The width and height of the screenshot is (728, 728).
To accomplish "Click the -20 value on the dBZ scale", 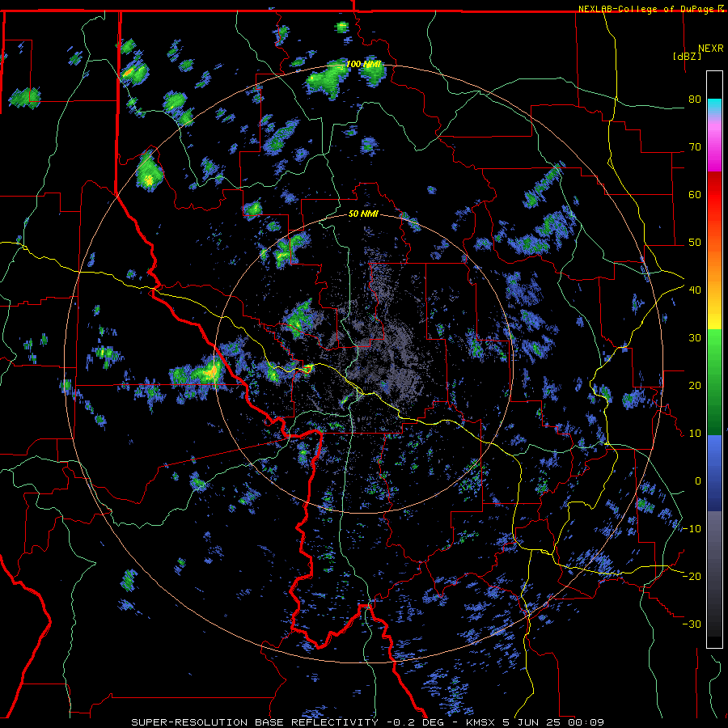I will coord(692,576).
